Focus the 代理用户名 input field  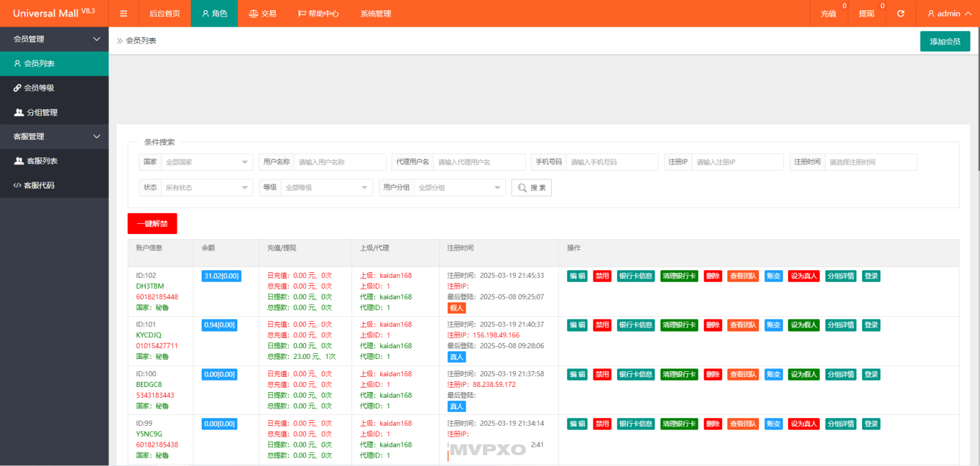[x=479, y=162]
